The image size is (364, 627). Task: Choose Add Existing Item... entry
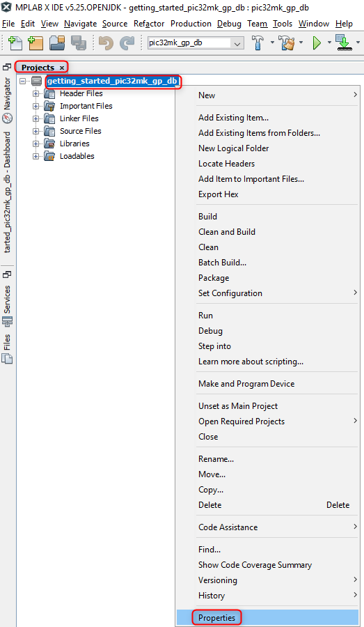click(267, 118)
